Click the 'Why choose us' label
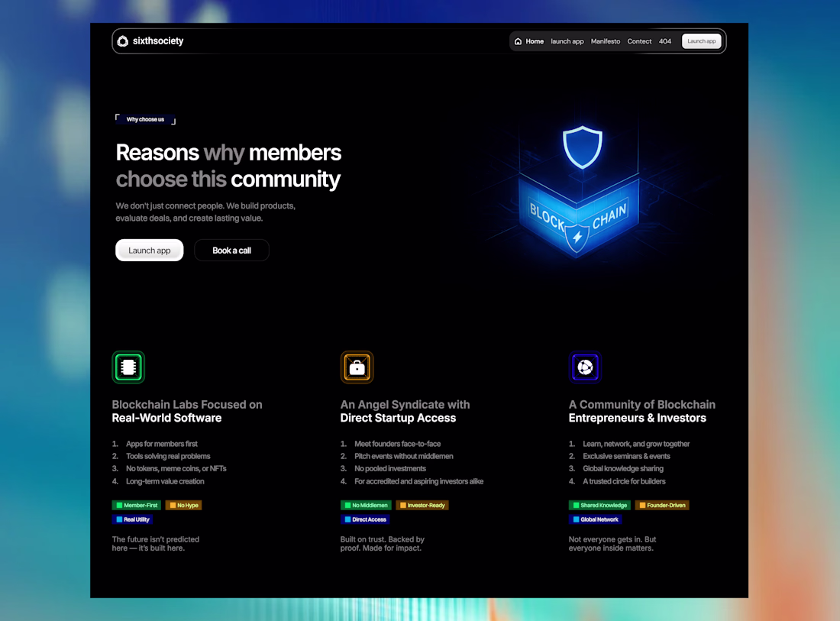 point(145,119)
